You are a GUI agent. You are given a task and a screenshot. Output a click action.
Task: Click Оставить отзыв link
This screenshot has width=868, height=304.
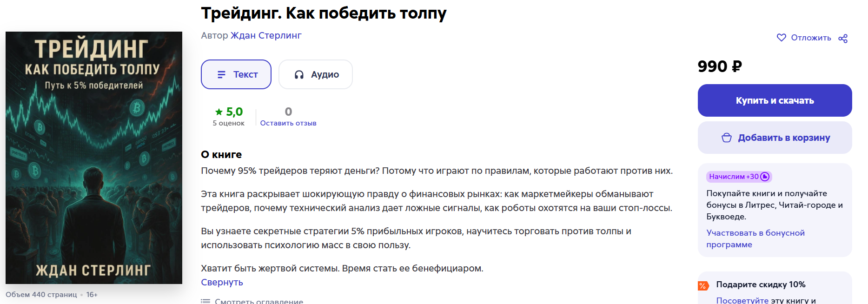288,123
